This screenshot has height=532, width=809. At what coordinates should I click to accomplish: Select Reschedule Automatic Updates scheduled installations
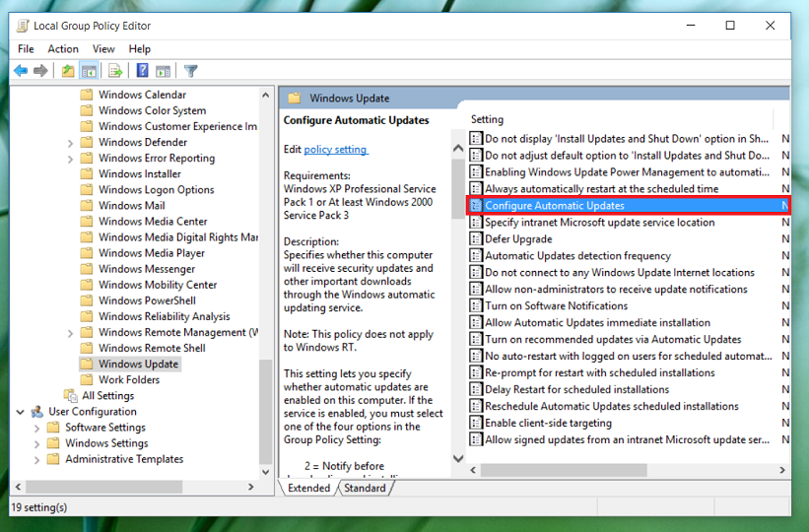(x=611, y=406)
